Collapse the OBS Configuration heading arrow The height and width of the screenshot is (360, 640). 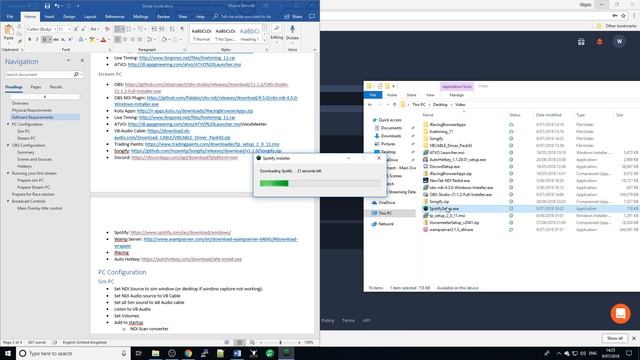(8, 145)
